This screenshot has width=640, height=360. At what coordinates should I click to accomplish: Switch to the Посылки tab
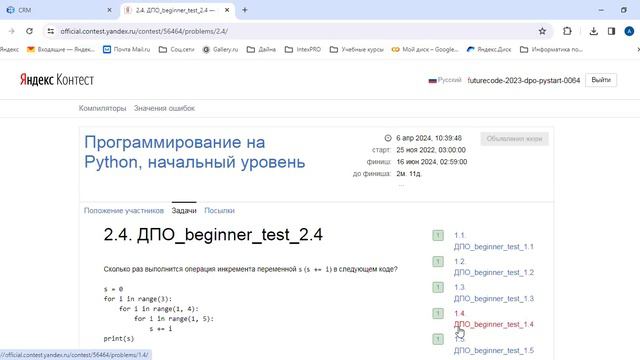point(220,211)
